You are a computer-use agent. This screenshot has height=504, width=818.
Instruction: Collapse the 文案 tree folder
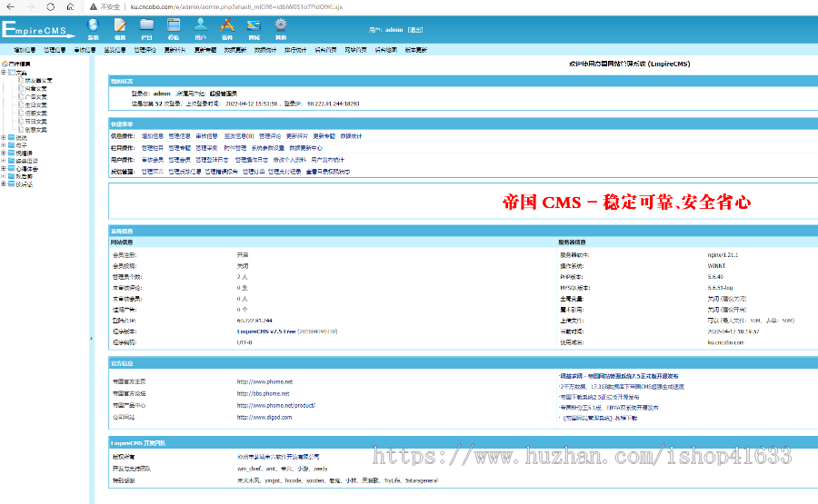(4, 73)
